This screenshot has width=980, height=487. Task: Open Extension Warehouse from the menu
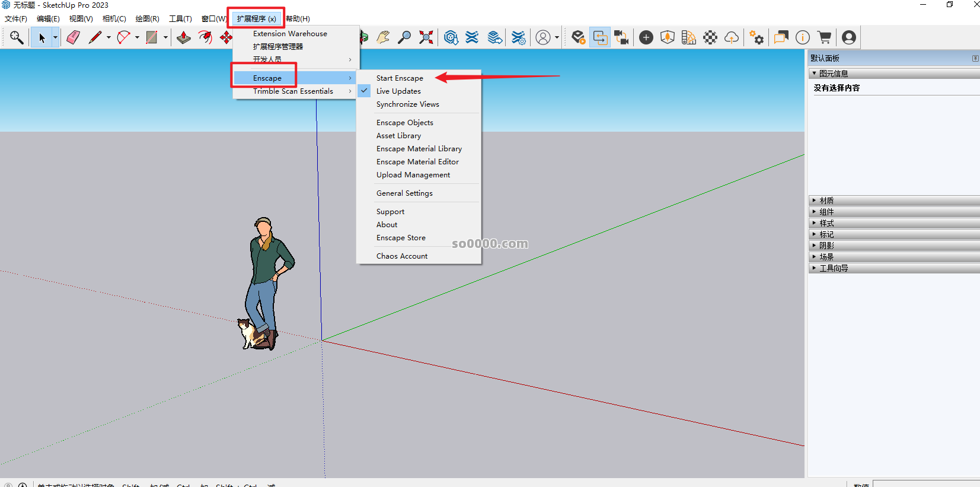pos(290,34)
